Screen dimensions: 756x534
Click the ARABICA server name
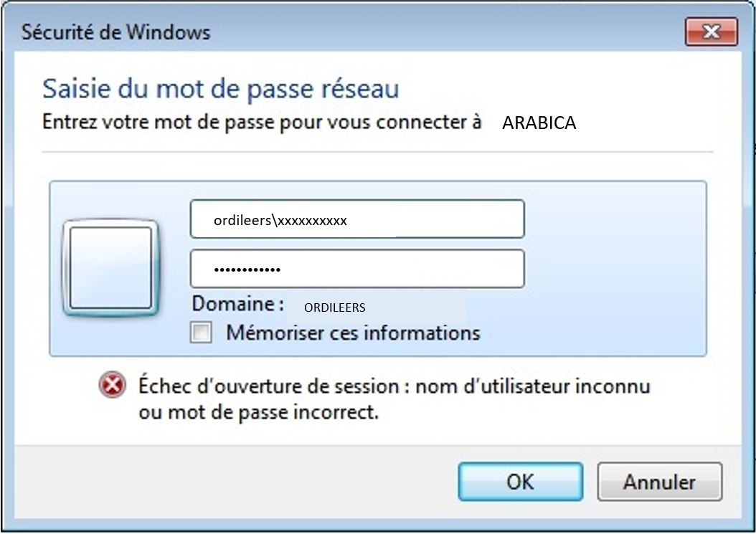click(x=539, y=123)
